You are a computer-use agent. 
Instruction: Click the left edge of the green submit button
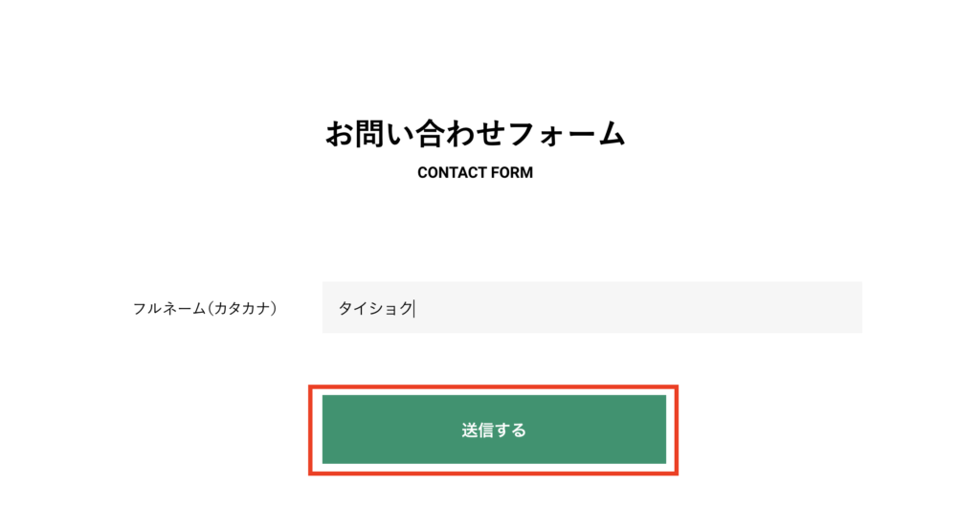pos(329,430)
